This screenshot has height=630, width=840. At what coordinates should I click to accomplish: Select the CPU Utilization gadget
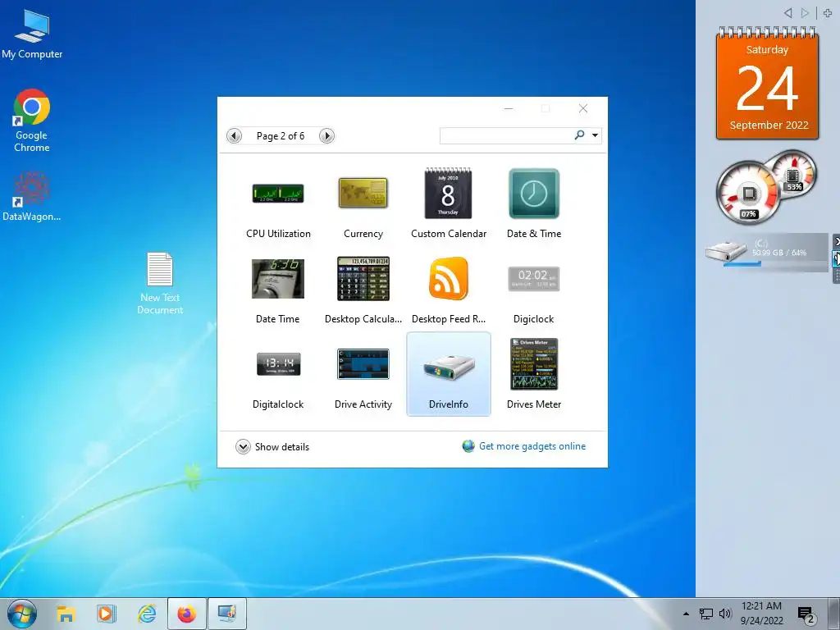(x=278, y=203)
